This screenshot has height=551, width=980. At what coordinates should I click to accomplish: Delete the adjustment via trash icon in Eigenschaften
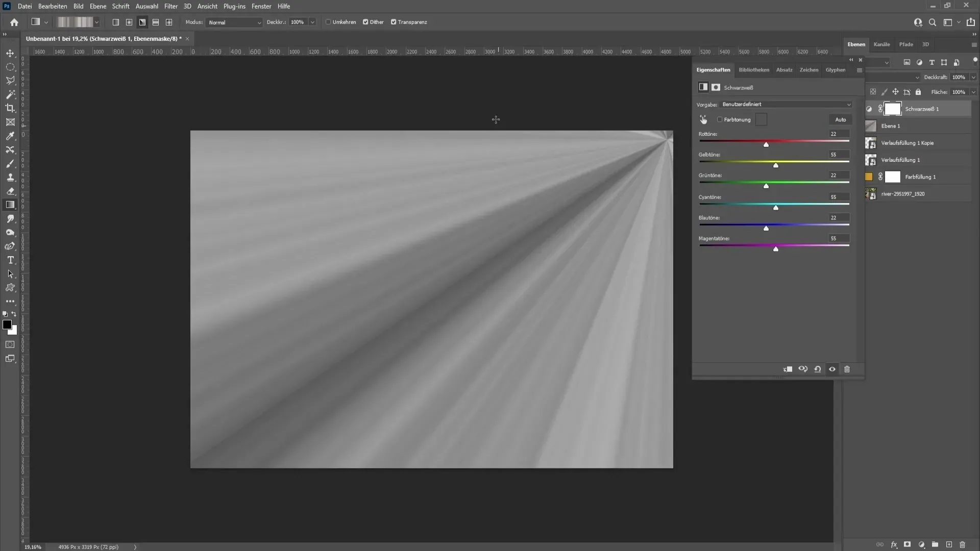tap(847, 369)
